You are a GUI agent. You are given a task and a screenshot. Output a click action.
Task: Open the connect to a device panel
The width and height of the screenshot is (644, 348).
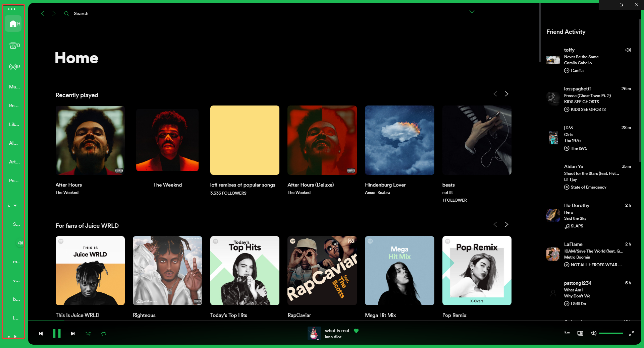click(x=580, y=334)
